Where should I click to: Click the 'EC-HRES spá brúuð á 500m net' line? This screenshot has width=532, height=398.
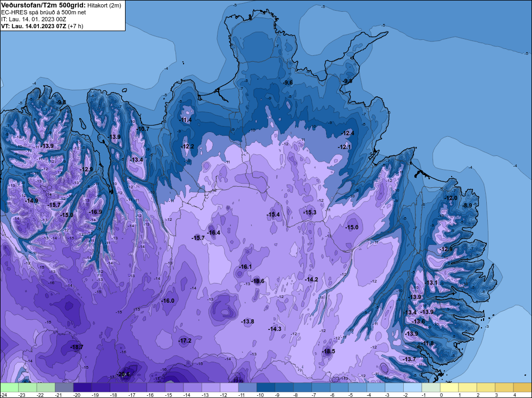pyautogui.click(x=44, y=12)
